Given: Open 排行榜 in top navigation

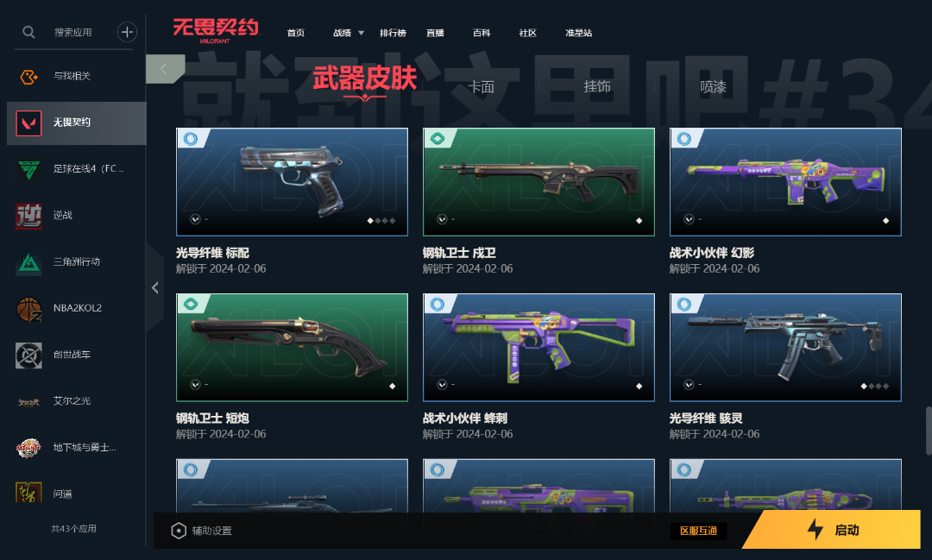Looking at the screenshot, I should coord(393,34).
